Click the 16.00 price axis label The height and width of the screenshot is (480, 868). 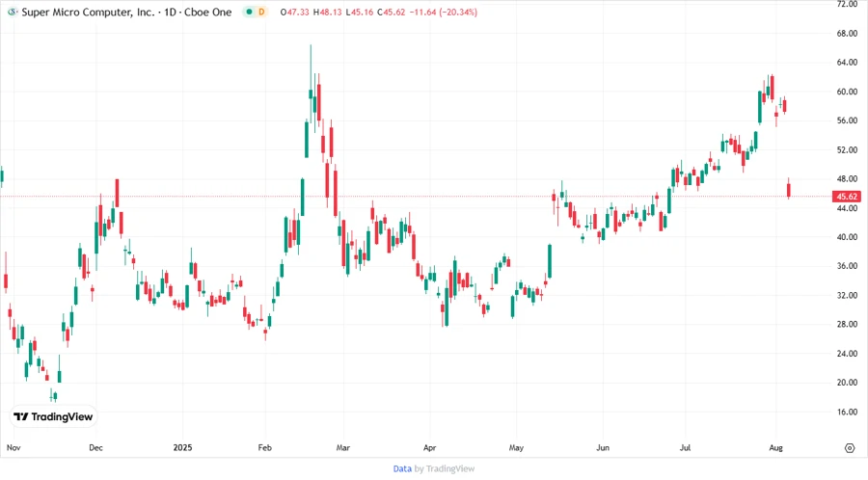(x=847, y=412)
